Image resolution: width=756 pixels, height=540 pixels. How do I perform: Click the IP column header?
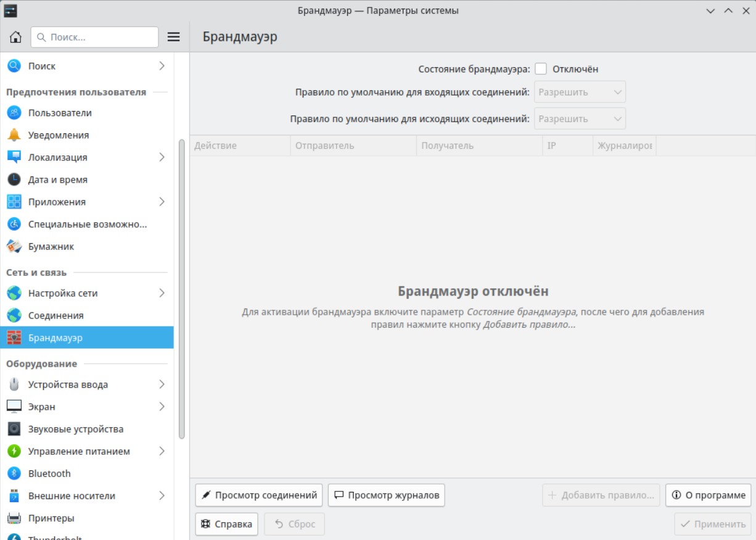[567, 146]
